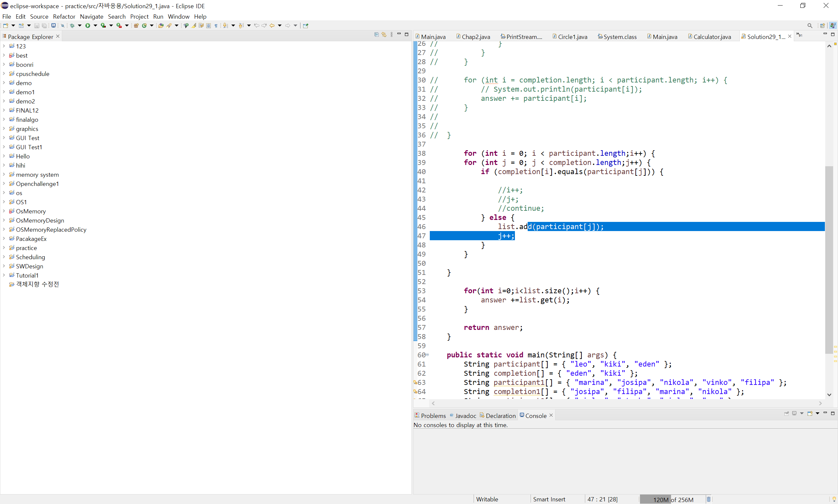Toggle Mark Occurrences highlighter icon
Image resolution: width=838 pixels, height=504 pixels.
click(194, 26)
